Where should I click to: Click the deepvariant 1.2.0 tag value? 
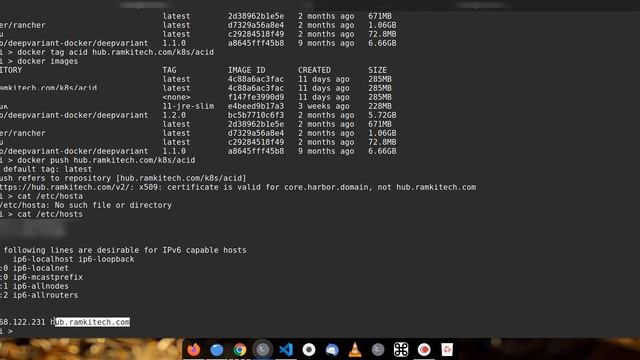pyautogui.click(x=174, y=115)
